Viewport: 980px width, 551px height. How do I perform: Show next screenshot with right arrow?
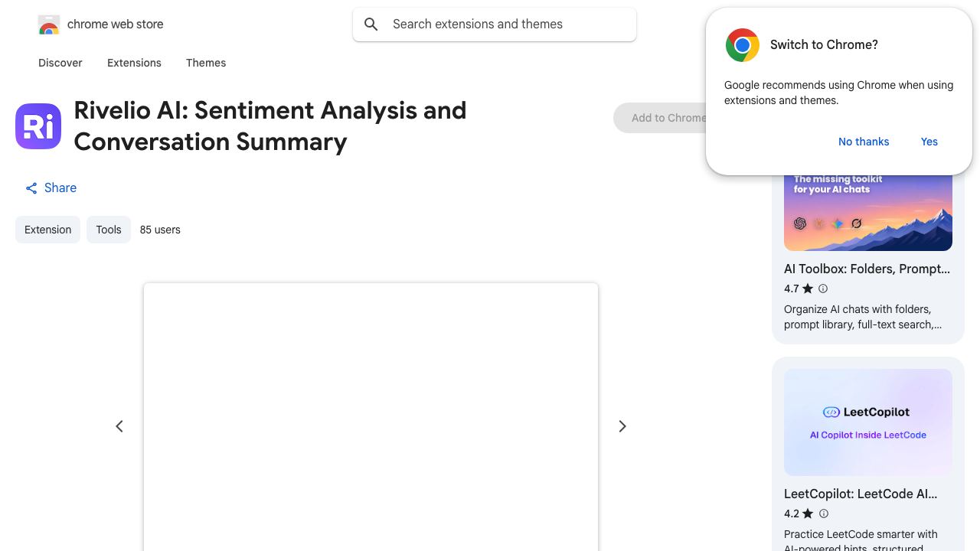point(622,426)
